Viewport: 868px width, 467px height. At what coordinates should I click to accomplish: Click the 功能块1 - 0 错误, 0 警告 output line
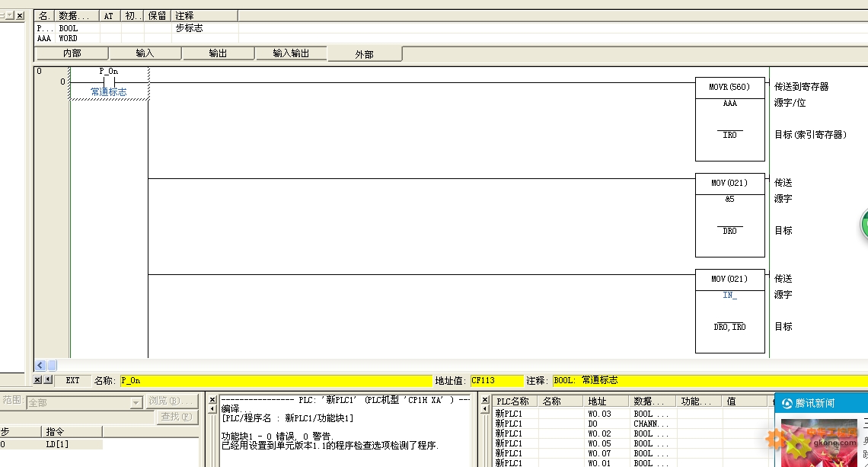pos(277,437)
